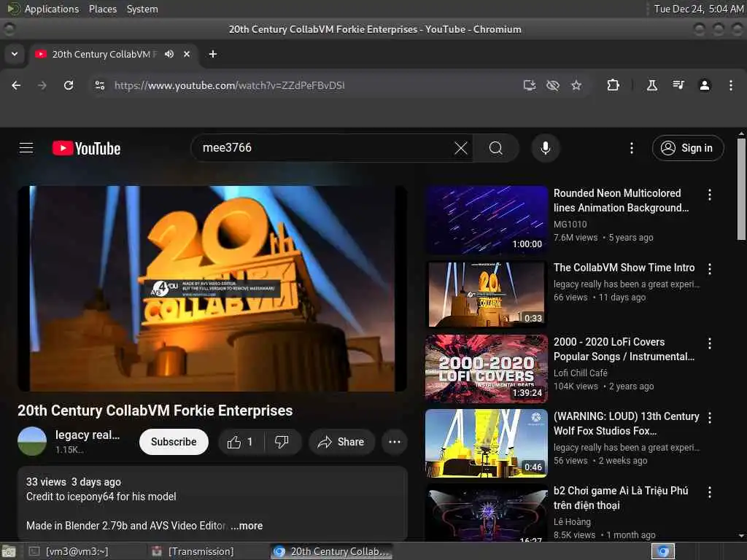The height and width of the screenshot is (560, 747).
Task: Click the browser forward arrow
Action: [x=42, y=85]
